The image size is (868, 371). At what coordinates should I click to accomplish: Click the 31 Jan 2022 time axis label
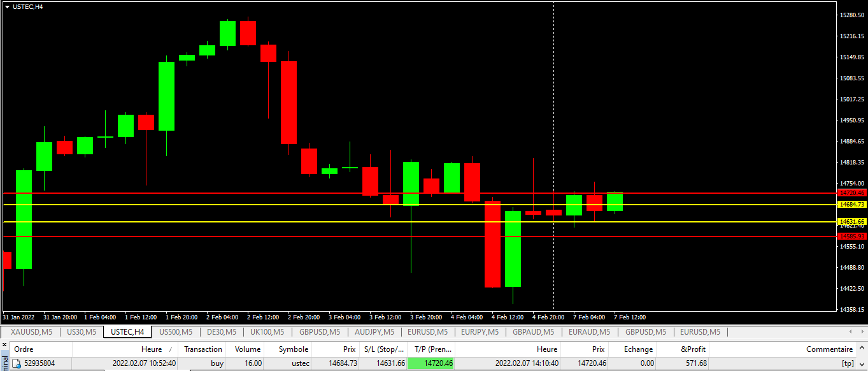pyautogui.click(x=18, y=317)
